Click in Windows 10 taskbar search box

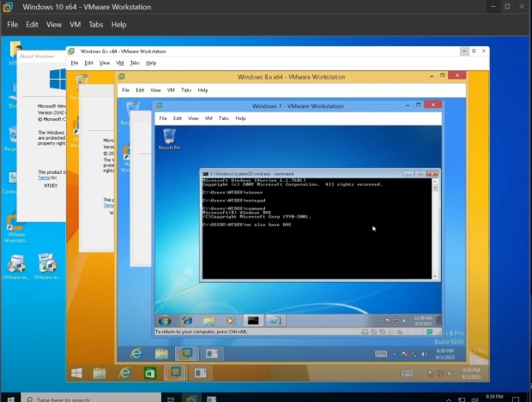[x=91, y=399]
